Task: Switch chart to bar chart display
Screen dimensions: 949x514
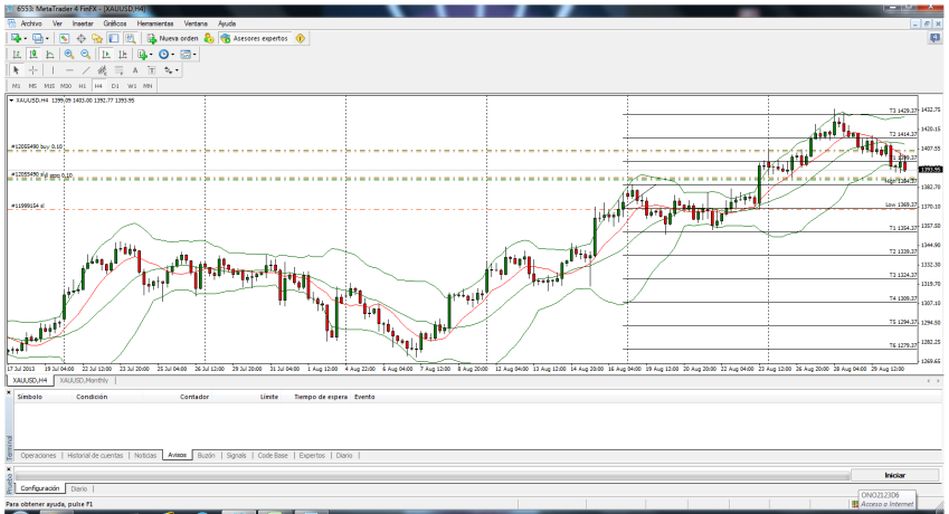Action: 16,54
